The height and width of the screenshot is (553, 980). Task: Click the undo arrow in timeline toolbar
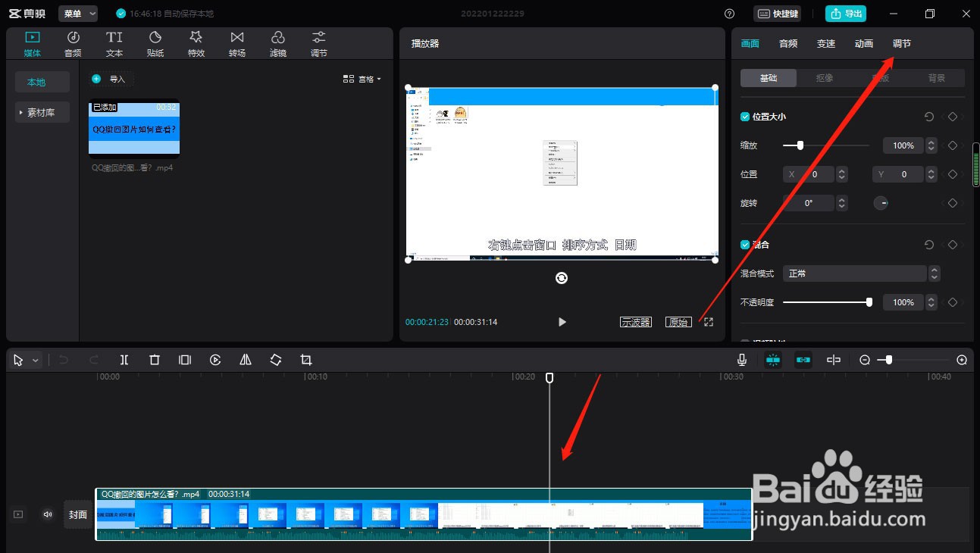(64, 360)
